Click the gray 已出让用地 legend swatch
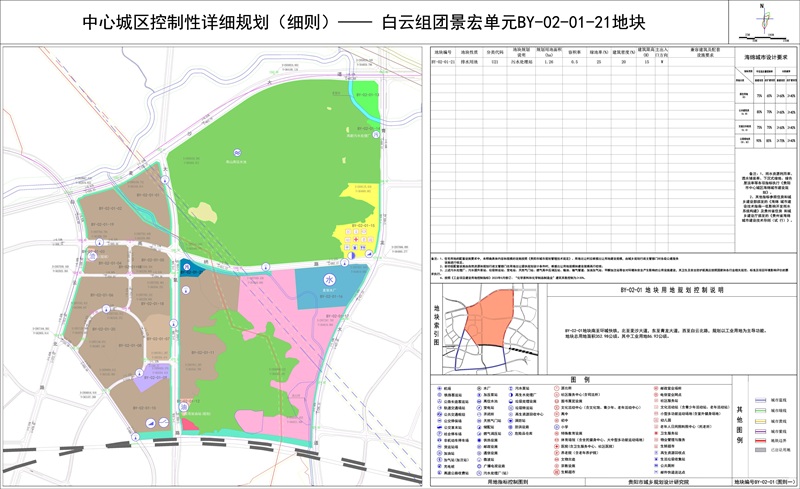 coord(761,450)
